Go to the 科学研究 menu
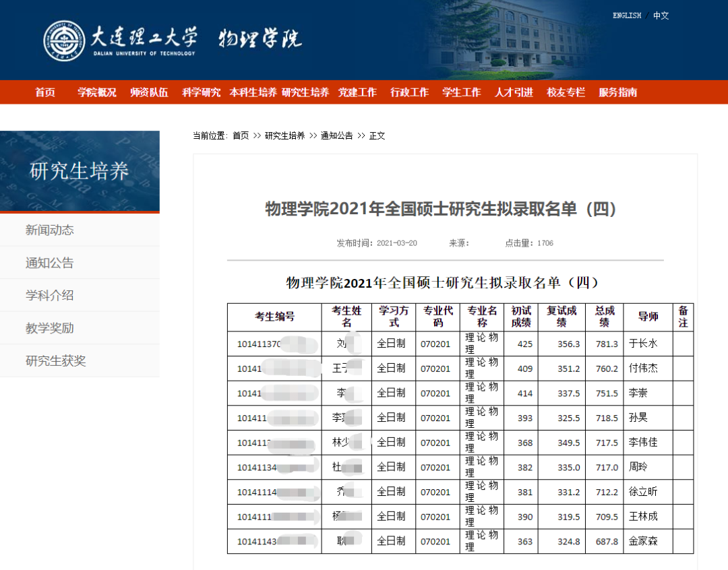Viewport: 728px width, 570px height. (201, 92)
